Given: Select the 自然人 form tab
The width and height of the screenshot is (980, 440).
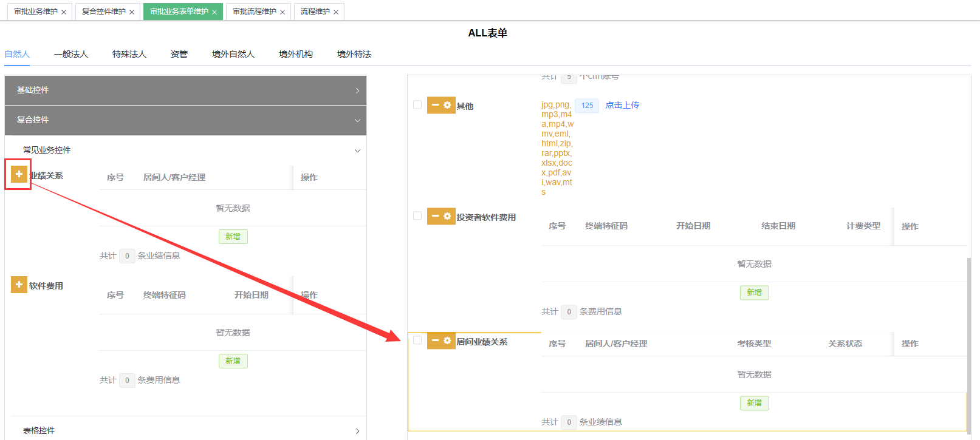Looking at the screenshot, I should [x=17, y=54].
